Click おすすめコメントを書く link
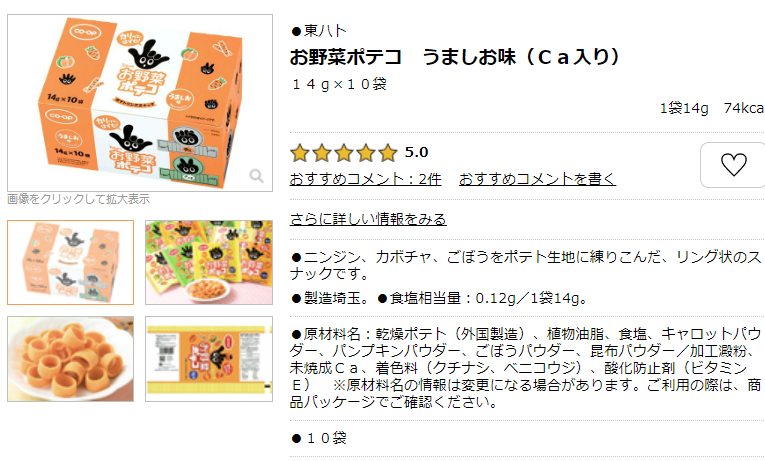The width and height of the screenshot is (765, 461). (x=537, y=179)
